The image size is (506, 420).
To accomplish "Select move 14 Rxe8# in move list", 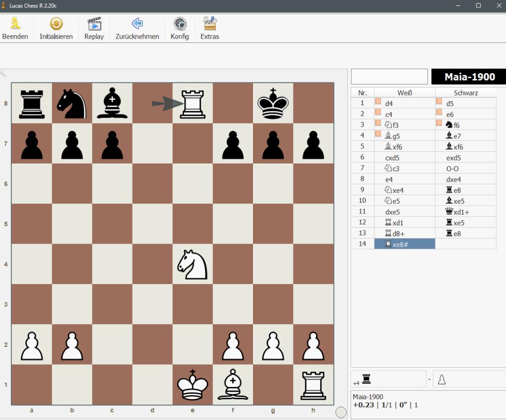I will pyautogui.click(x=404, y=244).
